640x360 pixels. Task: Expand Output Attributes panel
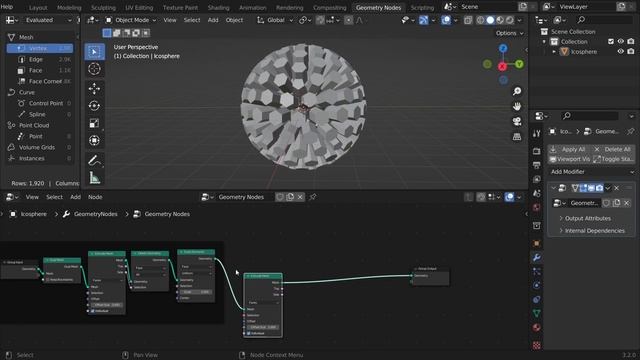point(587,218)
